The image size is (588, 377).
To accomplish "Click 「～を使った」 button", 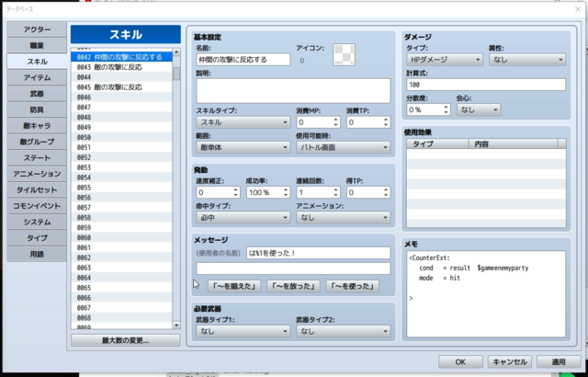I will click(353, 286).
